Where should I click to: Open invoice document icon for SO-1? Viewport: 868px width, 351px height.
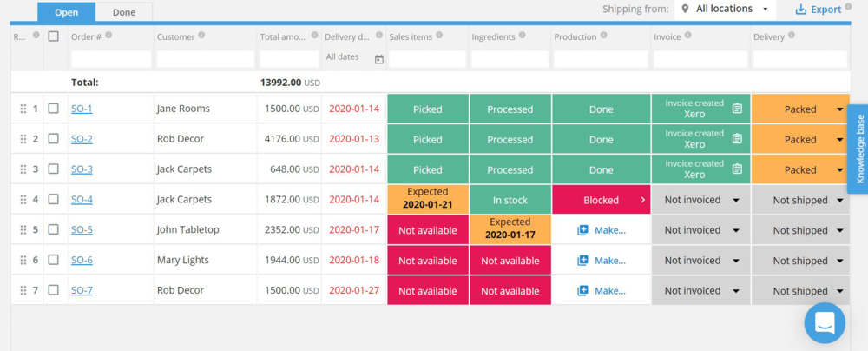(x=737, y=109)
